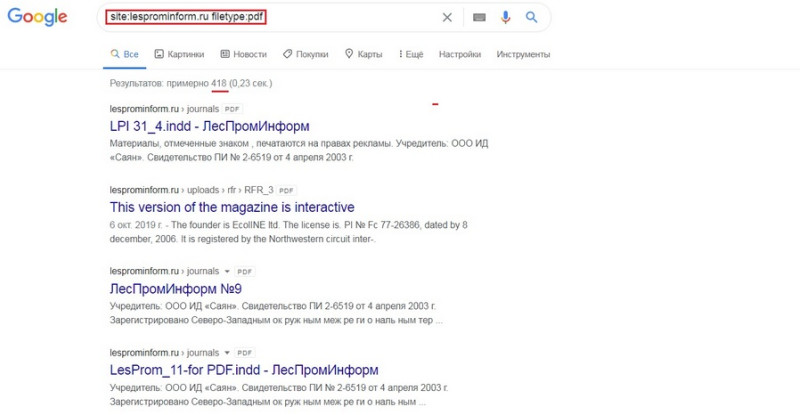Screen dimensions: 800x415
Task: Click the blue magnifier search icon
Action: coord(531,17)
